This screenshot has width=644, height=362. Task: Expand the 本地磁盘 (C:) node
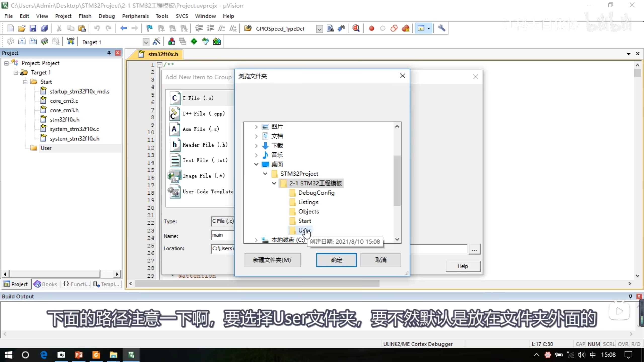pyautogui.click(x=256, y=240)
